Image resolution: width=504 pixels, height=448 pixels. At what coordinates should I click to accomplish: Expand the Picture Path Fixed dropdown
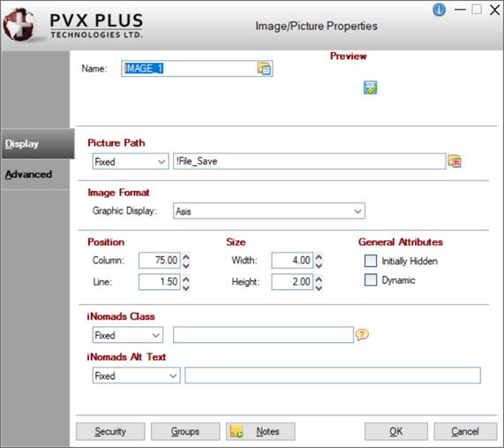tap(131, 162)
